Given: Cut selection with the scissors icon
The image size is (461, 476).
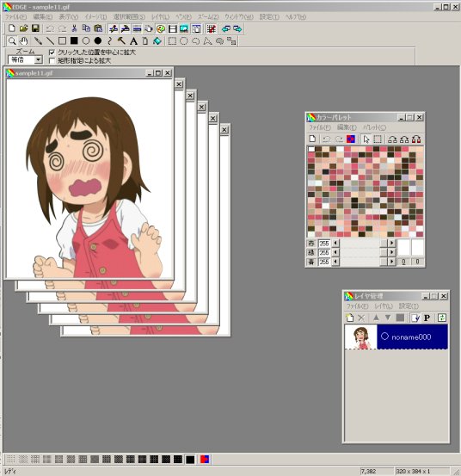Looking at the screenshot, I should (x=74, y=28).
